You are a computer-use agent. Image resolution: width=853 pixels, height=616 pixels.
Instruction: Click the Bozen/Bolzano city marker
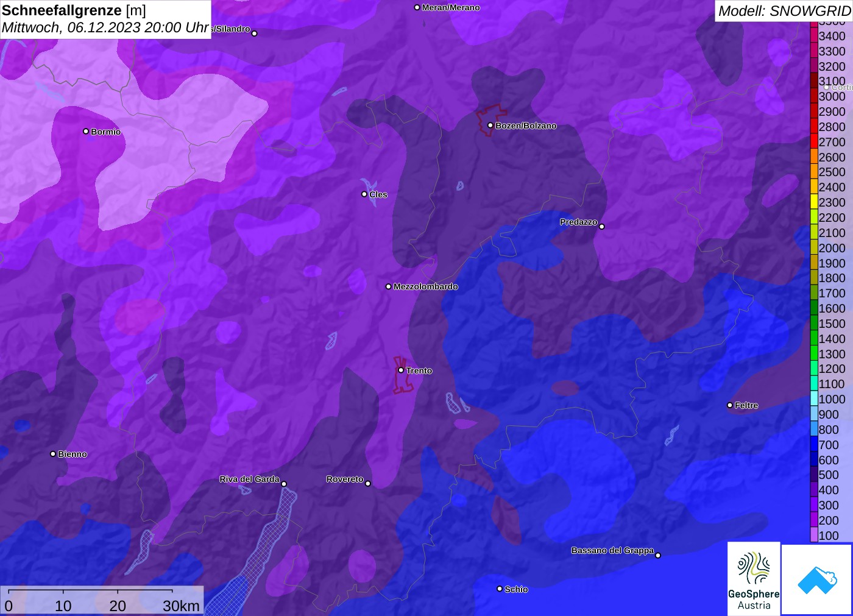(x=490, y=126)
